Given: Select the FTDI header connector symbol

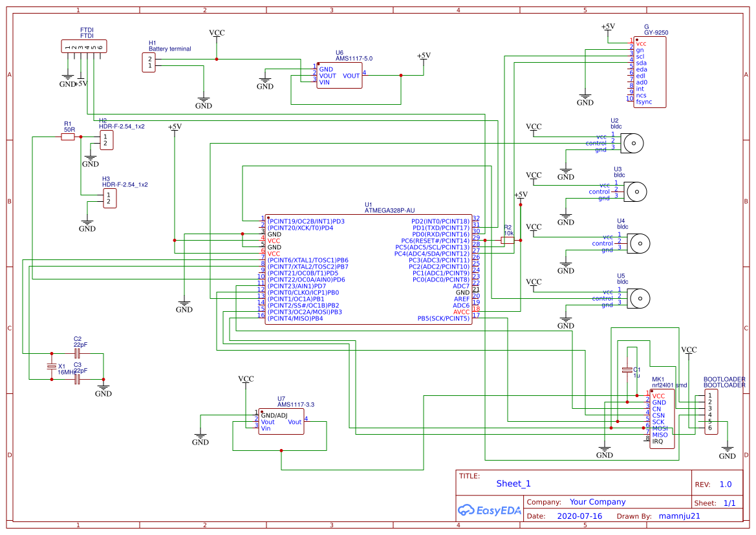Looking at the screenshot, I should pos(83,46).
